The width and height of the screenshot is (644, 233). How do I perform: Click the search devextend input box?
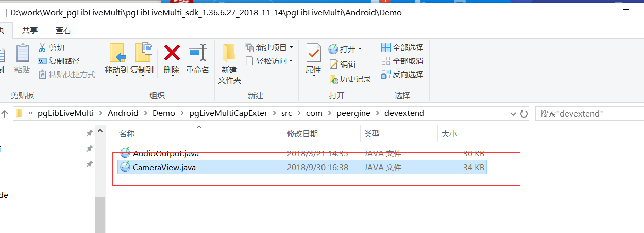[x=589, y=113]
